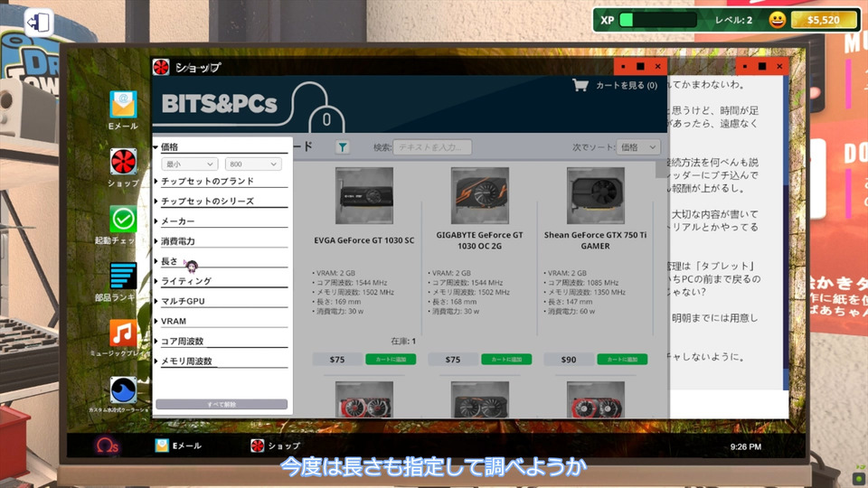Click the EVGA GeForce GT 1030 SC title
This screenshot has width=868, height=488.
364,240
